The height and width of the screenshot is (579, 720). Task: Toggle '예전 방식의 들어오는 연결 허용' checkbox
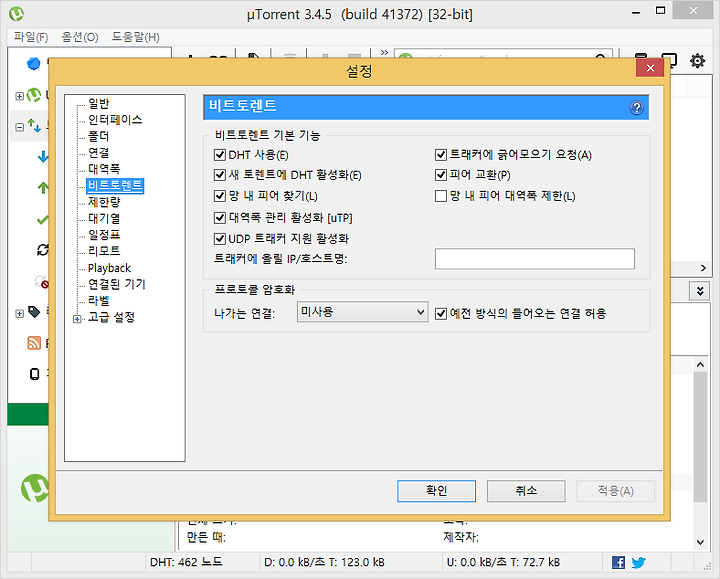tap(441, 314)
